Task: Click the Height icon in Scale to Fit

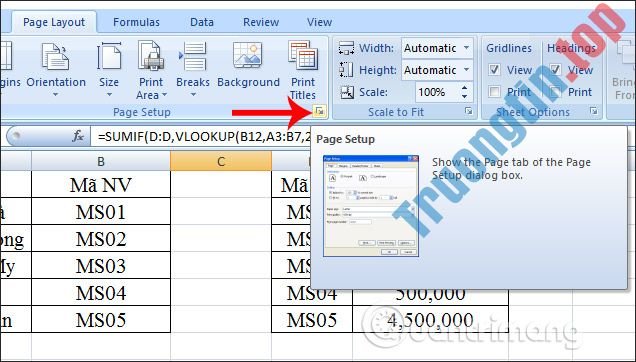Action: coord(346,70)
